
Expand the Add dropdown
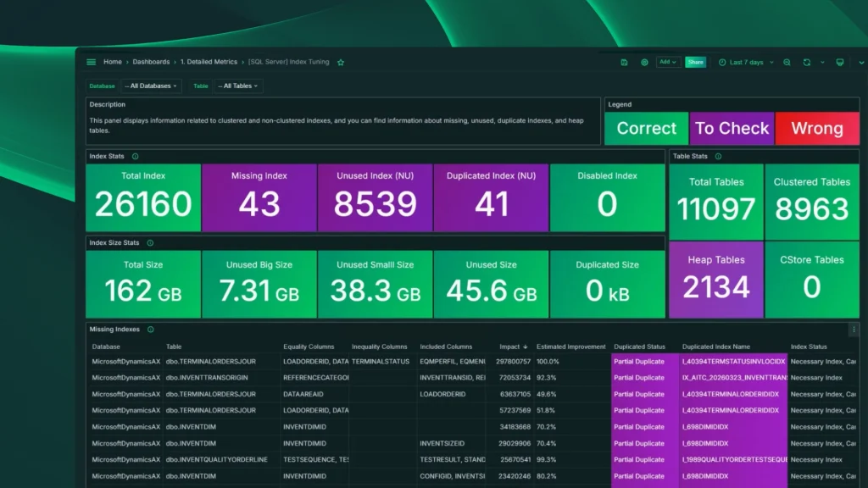(668, 62)
